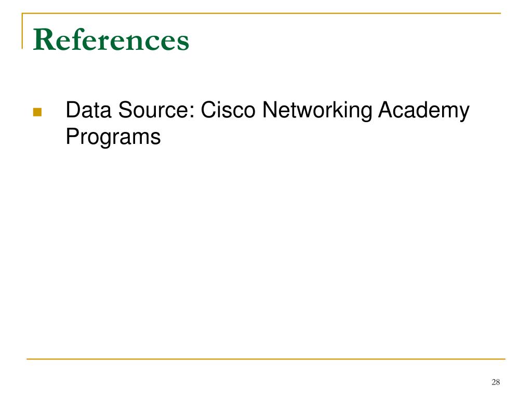
Task: Click the bottom gold horizontal divider line
Action: pyautogui.click(x=266, y=358)
